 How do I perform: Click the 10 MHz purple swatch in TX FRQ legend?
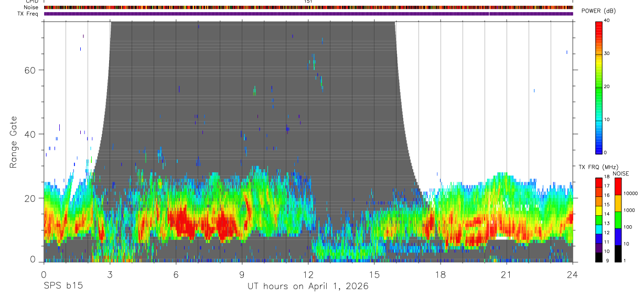click(x=599, y=247)
